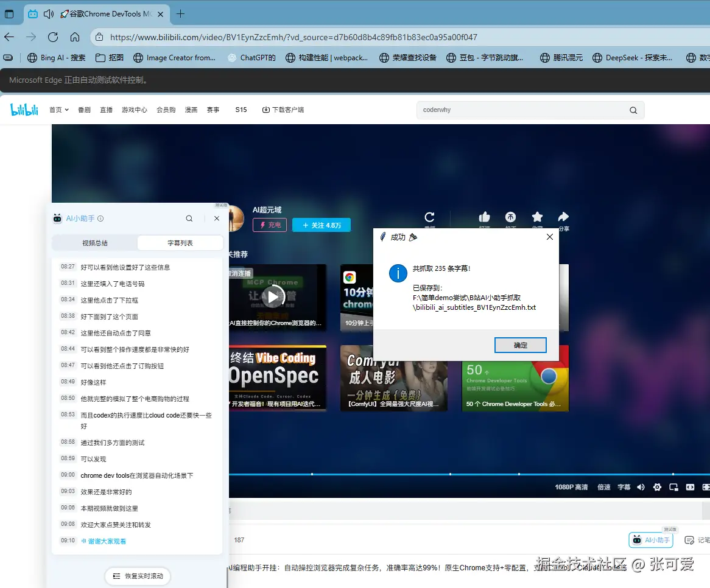This screenshot has width=710, height=588.
Task: Click the site lock icon in the address bar
Action: point(99,37)
